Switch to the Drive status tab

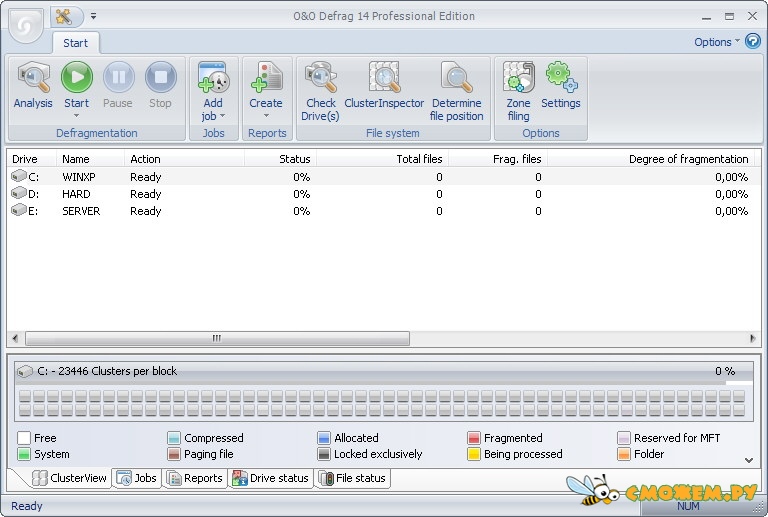(271, 478)
